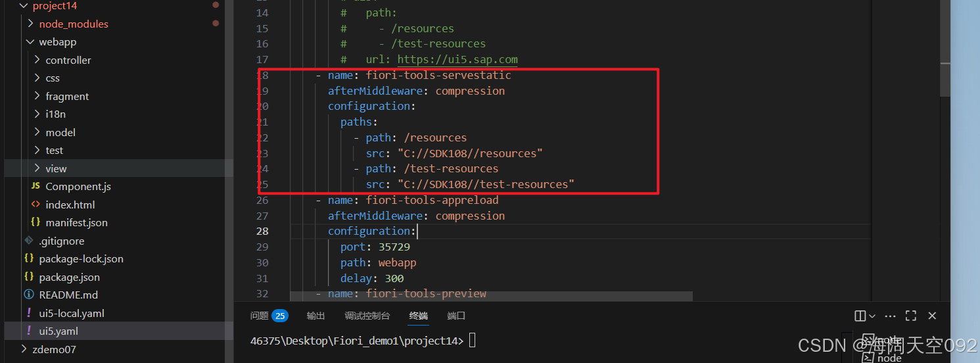Click 'name: fiori-tools-servestatic' text
980x363 pixels.
[419, 75]
